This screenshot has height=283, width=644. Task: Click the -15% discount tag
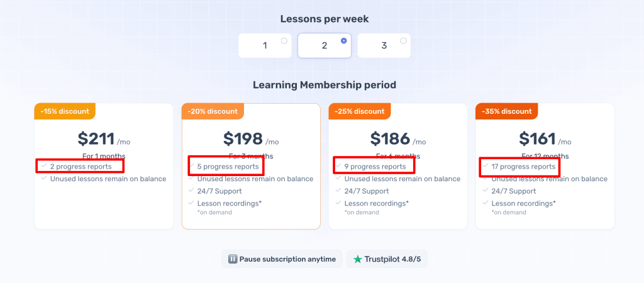click(65, 111)
